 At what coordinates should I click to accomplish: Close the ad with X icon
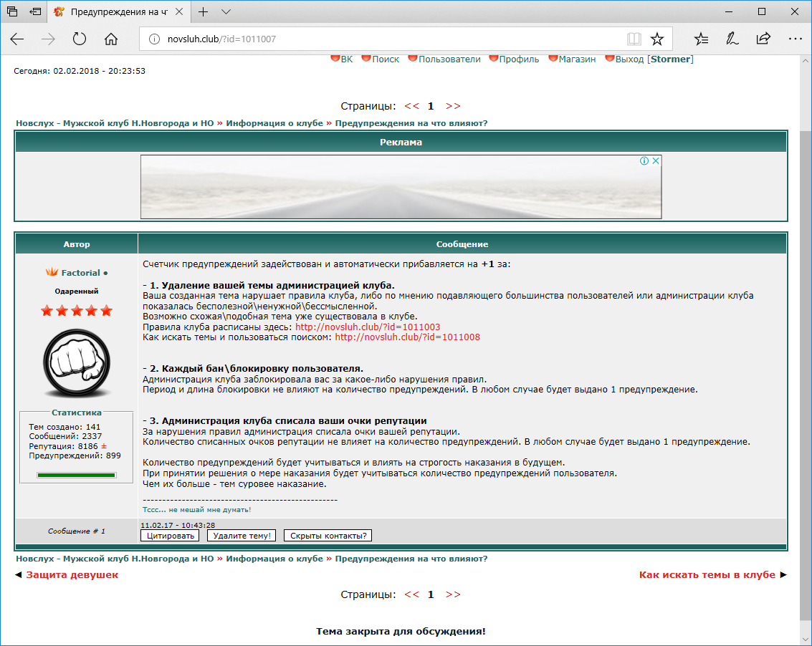(x=655, y=161)
